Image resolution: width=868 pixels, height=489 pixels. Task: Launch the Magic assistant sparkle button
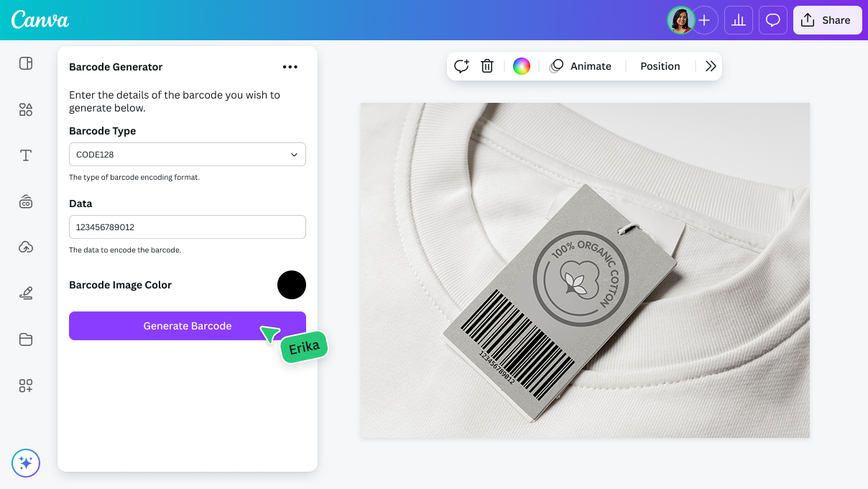[26, 463]
